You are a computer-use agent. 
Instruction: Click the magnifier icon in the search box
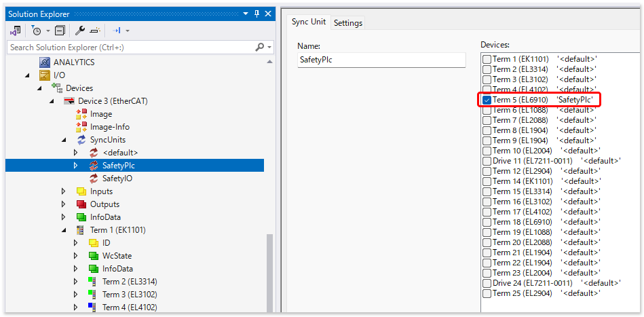259,48
